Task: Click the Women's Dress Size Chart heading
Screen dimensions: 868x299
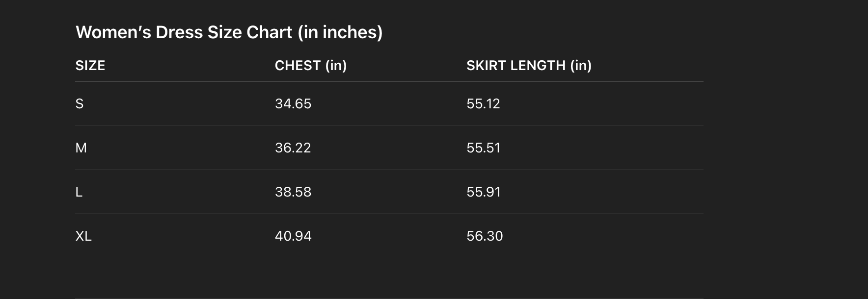Action: point(229,32)
